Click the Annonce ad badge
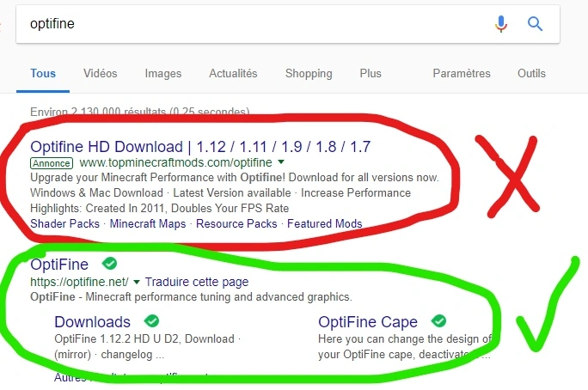Viewport: 588px width, 390px height. [x=51, y=162]
